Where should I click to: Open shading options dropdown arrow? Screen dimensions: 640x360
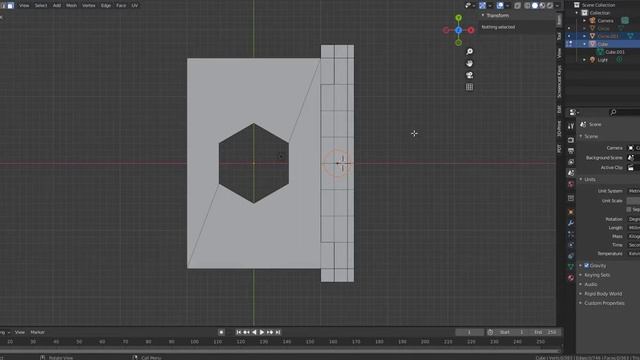click(557, 5)
